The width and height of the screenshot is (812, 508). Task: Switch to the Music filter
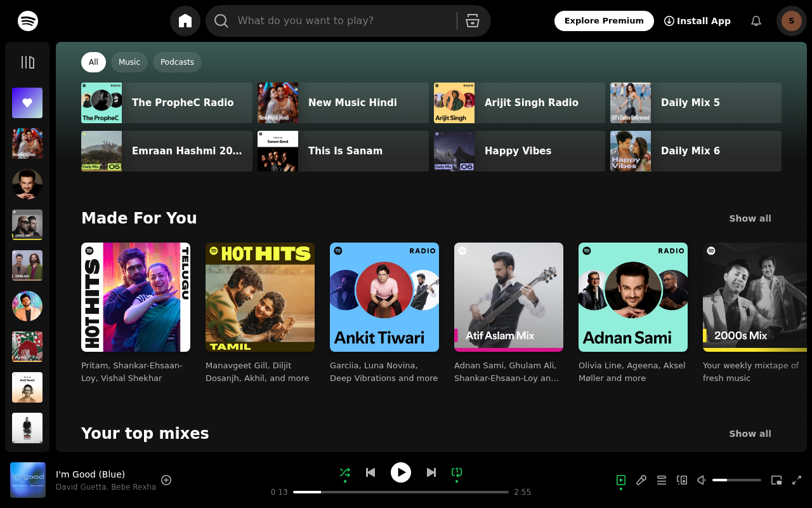[x=129, y=62]
